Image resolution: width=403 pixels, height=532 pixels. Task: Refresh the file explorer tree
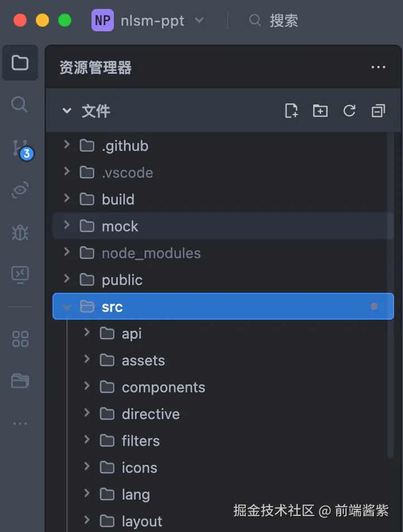tap(349, 111)
